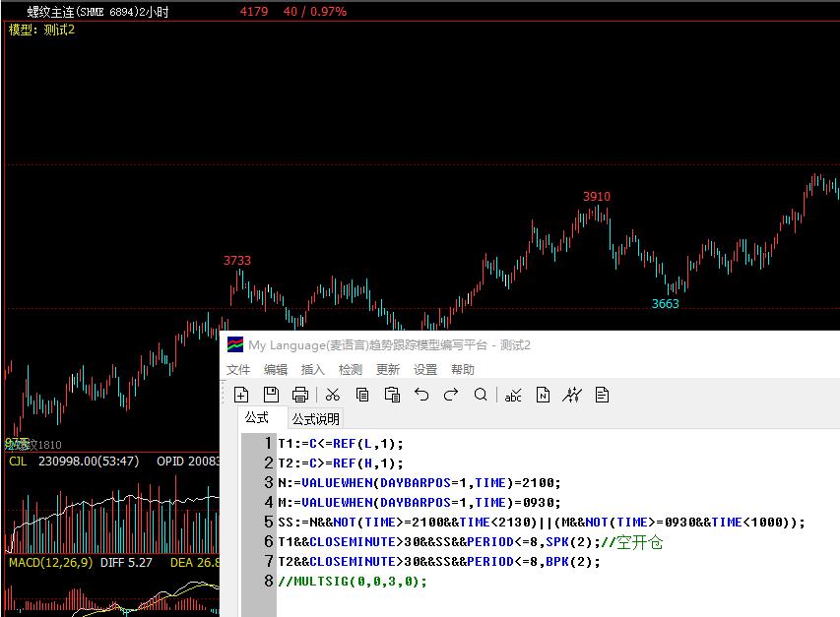Screen dimensions: 840x617
Task: Paste using the clipboard icon
Action: 392,395
